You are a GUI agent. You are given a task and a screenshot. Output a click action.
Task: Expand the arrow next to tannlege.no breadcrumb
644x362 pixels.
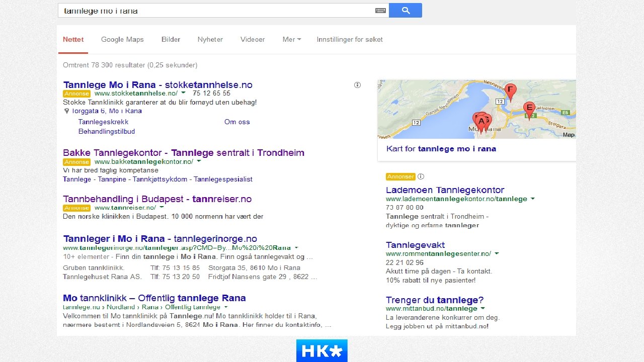click(226, 307)
